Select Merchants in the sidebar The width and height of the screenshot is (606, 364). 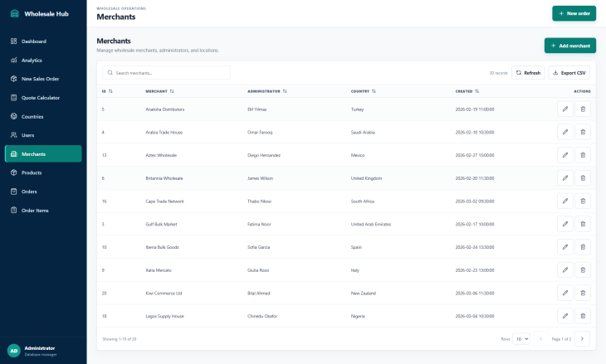[43, 153]
